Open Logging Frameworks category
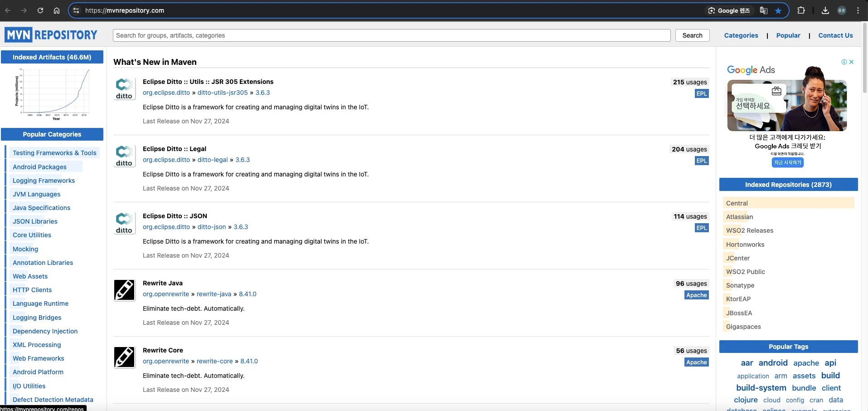Screen dimensions: 868x411 coord(44,181)
